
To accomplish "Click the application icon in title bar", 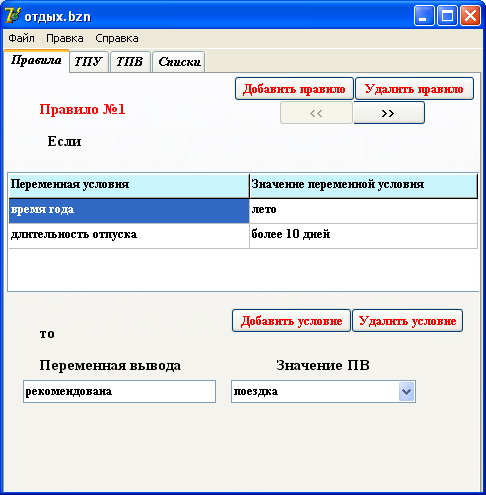I will [12, 16].
